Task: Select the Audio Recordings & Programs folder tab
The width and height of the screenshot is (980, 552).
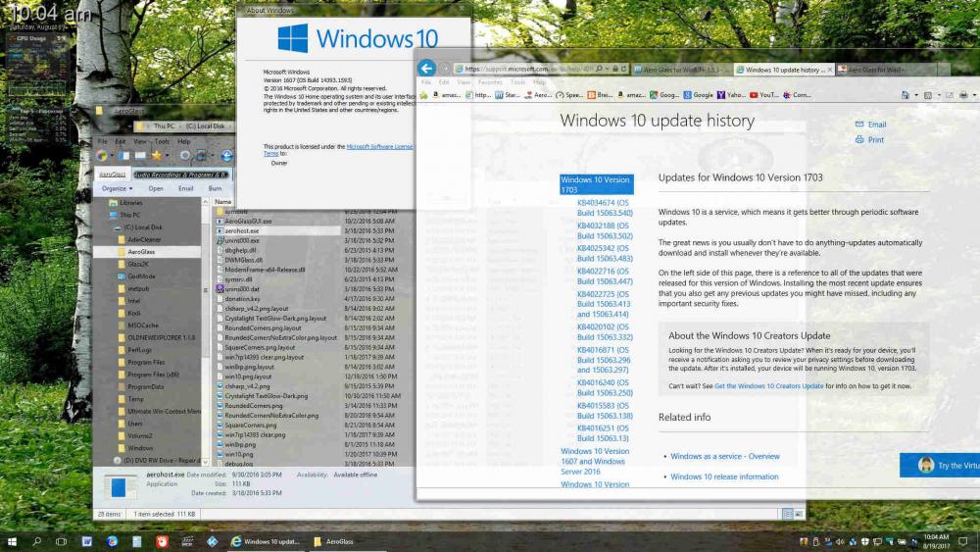Action: 180,175
